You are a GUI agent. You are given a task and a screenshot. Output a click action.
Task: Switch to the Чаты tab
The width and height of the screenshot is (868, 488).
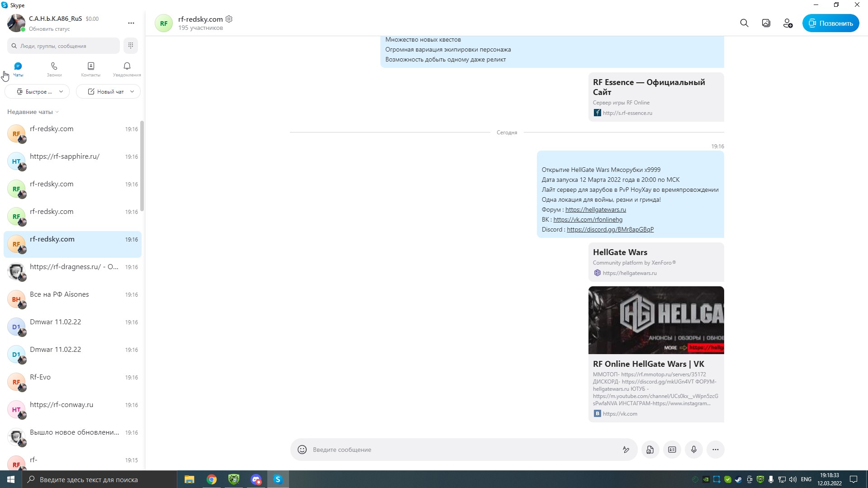click(18, 69)
